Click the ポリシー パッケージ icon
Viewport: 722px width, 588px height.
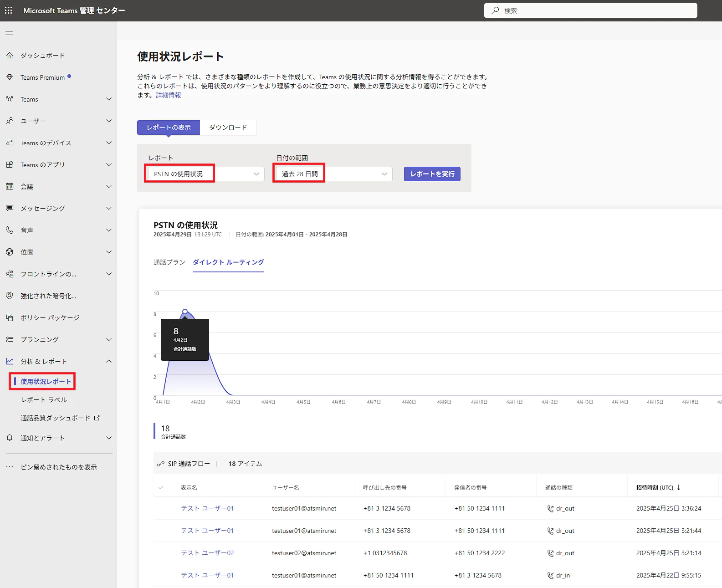point(10,317)
